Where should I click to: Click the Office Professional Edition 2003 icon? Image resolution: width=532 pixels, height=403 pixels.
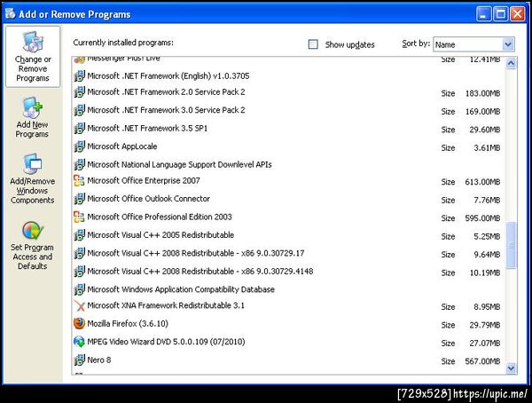(x=80, y=217)
